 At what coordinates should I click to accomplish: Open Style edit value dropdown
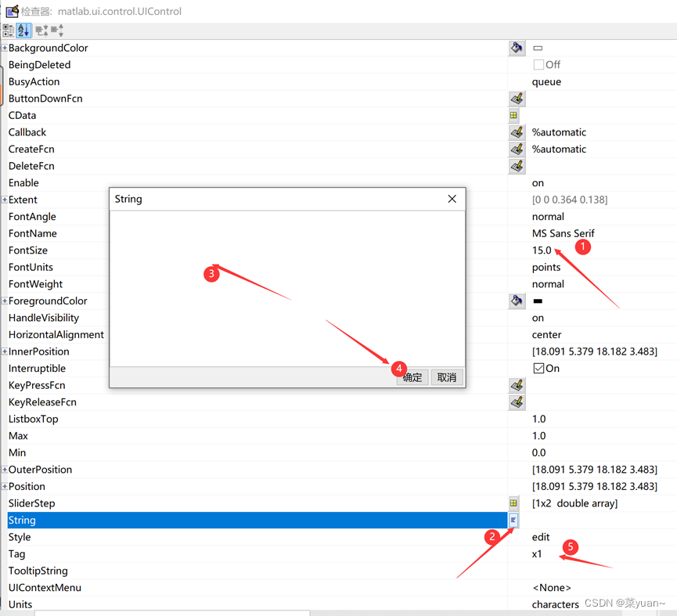(x=541, y=537)
